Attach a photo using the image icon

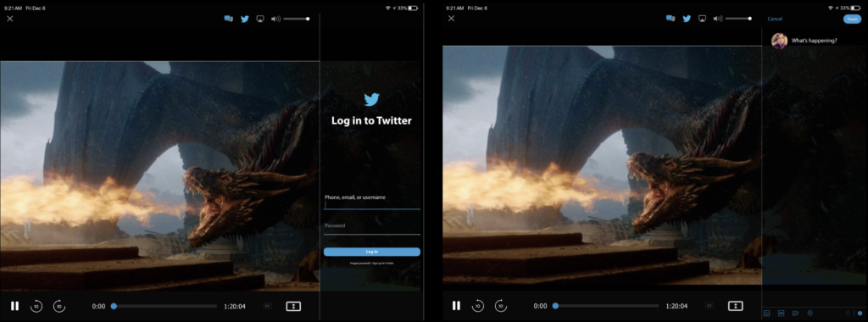[x=766, y=314]
